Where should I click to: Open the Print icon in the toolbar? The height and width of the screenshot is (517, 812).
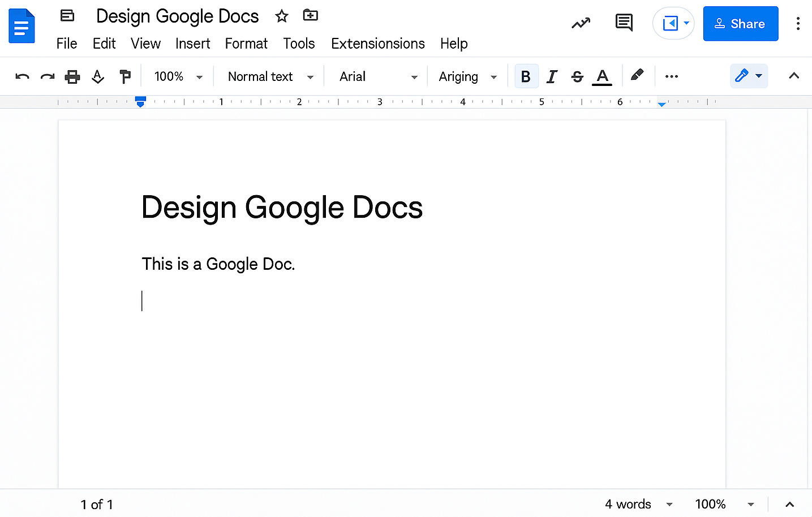pyautogui.click(x=72, y=76)
